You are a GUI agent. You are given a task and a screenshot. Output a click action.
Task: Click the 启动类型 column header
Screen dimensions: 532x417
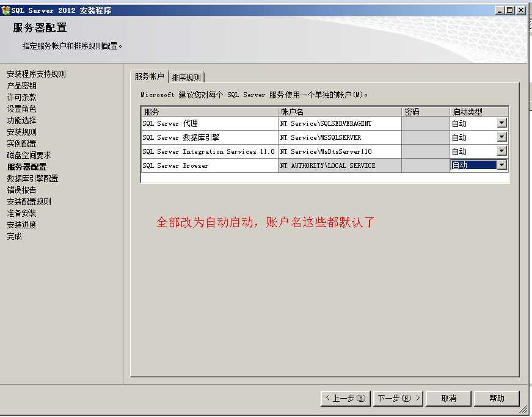coord(479,112)
